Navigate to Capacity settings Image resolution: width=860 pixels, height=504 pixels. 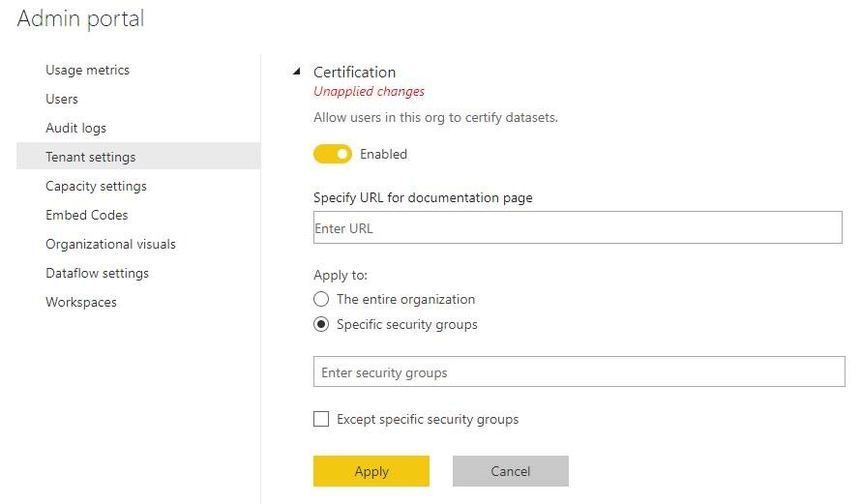pos(96,186)
